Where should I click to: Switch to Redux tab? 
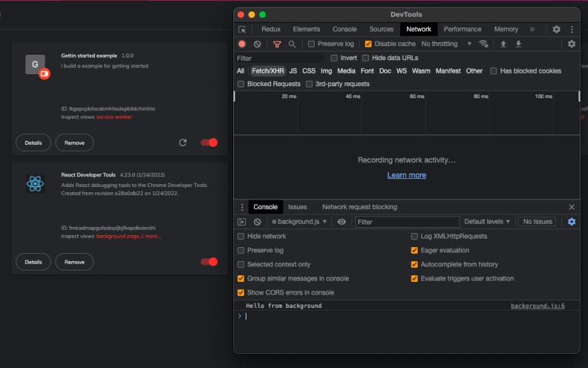[271, 29]
